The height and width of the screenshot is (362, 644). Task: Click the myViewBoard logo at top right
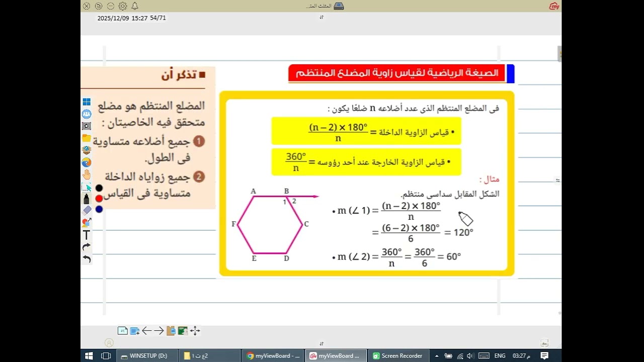pos(554,6)
